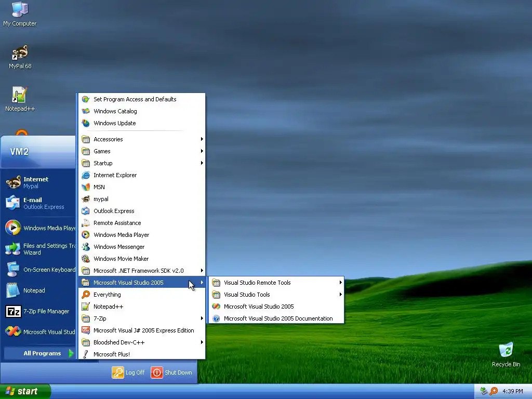
Task: Click the Log Off button
Action: point(128,372)
